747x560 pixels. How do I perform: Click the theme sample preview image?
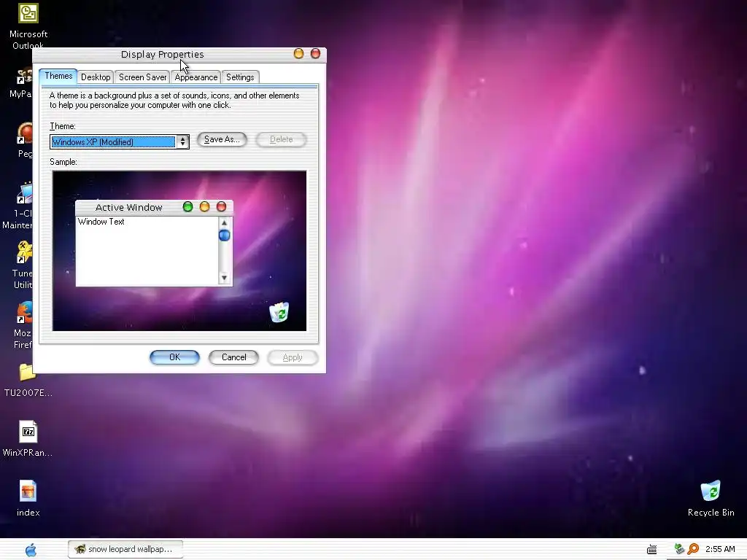point(179,251)
